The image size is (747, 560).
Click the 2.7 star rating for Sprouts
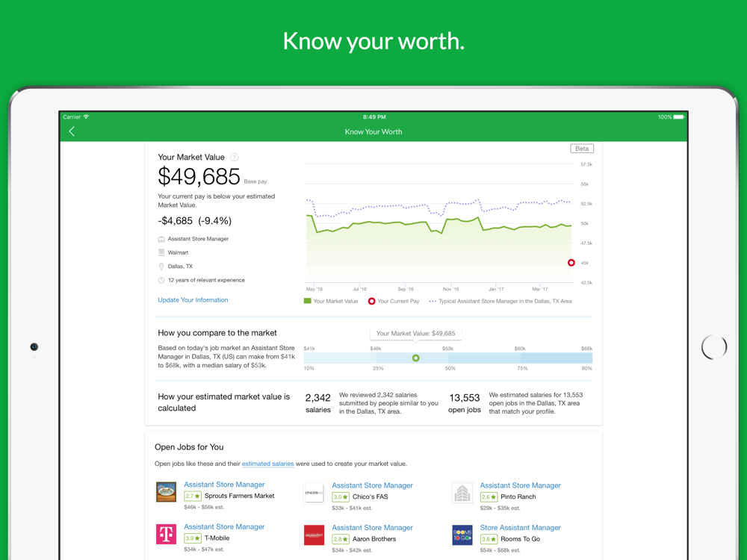193,497
